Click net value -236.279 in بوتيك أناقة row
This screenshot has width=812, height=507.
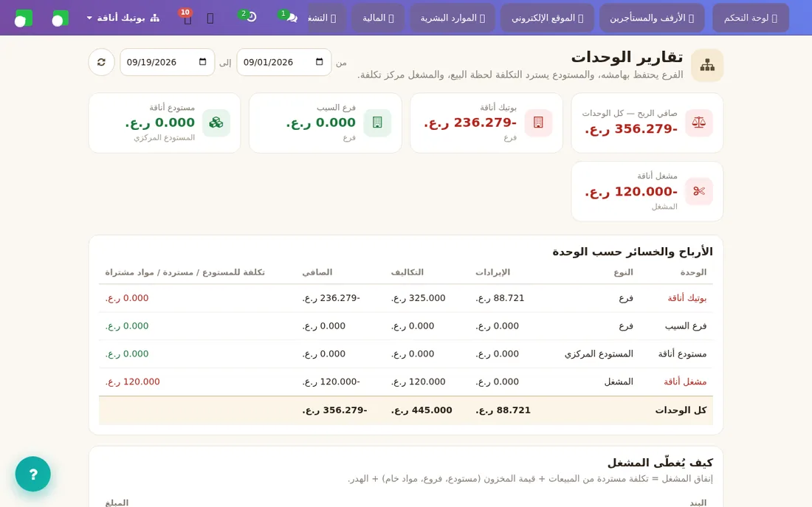(331, 298)
